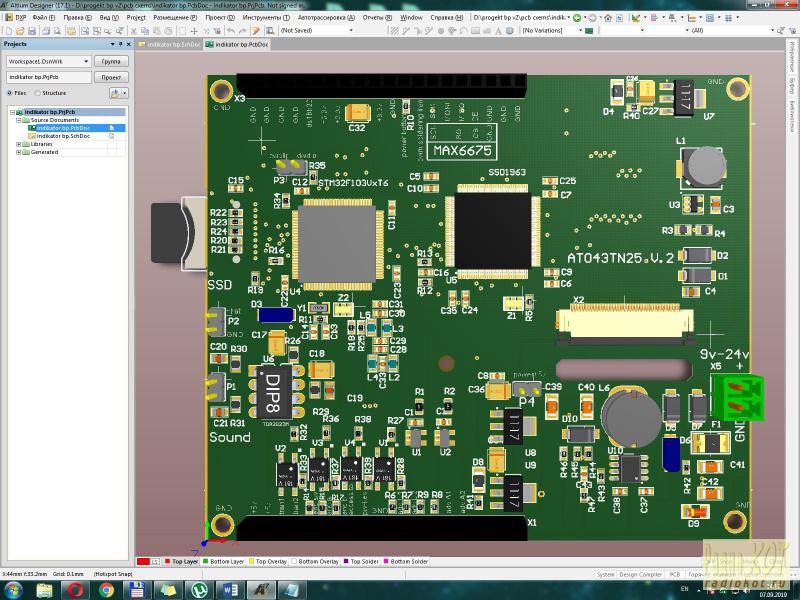Open the Инструменты menu
Viewport: 800px width, 600px height.
coord(266,17)
